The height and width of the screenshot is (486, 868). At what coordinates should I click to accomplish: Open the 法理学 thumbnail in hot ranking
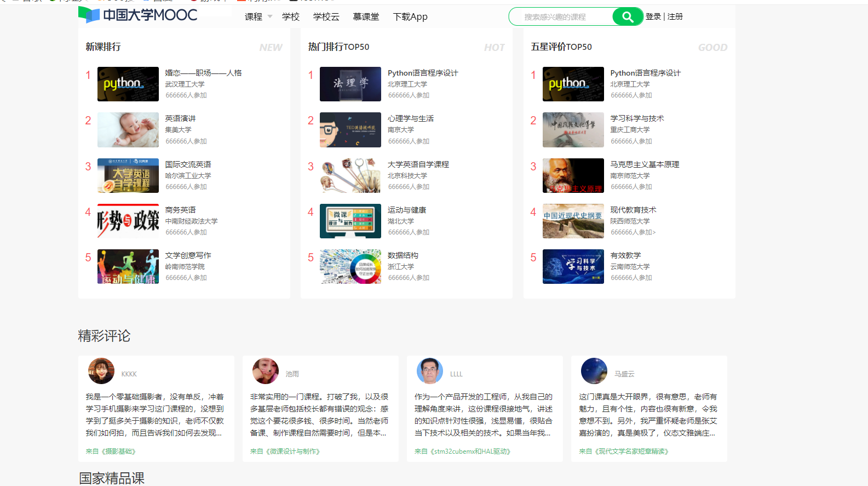coord(350,84)
